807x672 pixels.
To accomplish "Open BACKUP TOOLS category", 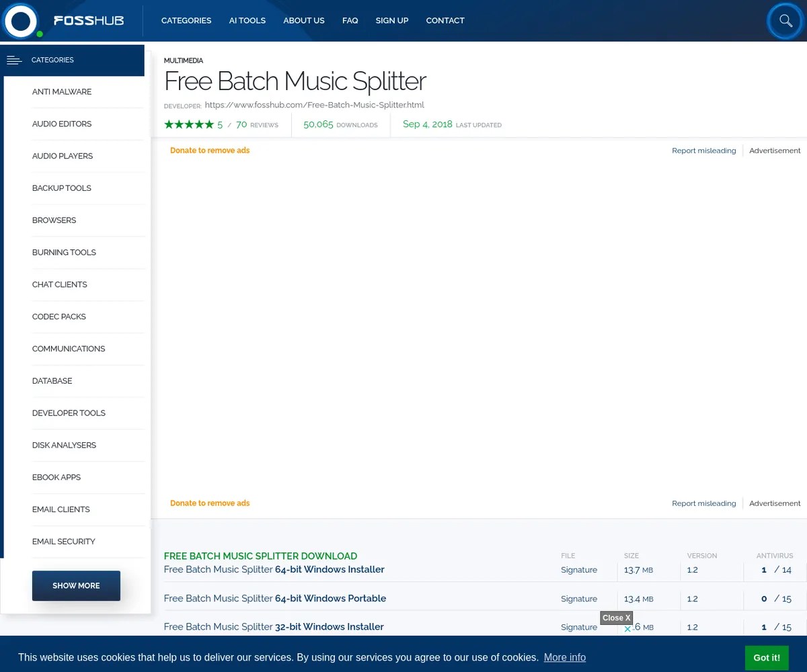I will 62,188.
